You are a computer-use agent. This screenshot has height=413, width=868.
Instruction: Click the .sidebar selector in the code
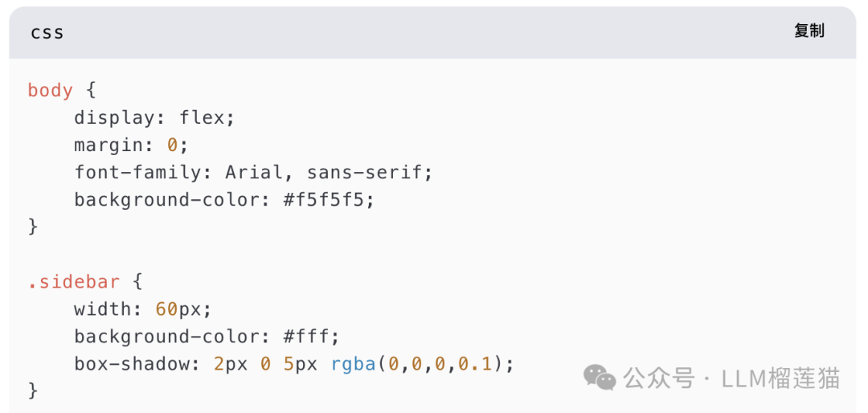point(73,282)
